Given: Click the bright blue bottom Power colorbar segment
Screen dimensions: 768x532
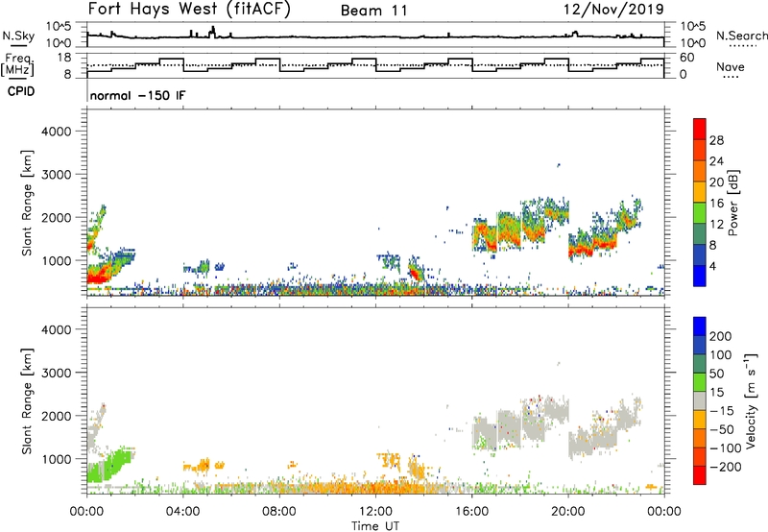Looking at the screenshot, I should tap(700, 276).
